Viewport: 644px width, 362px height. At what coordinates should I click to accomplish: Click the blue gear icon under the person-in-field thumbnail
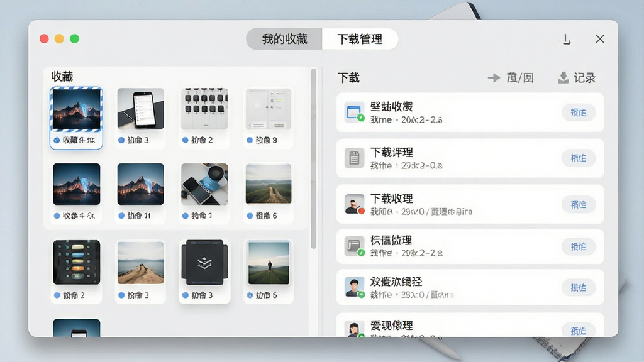click(249, 295)
